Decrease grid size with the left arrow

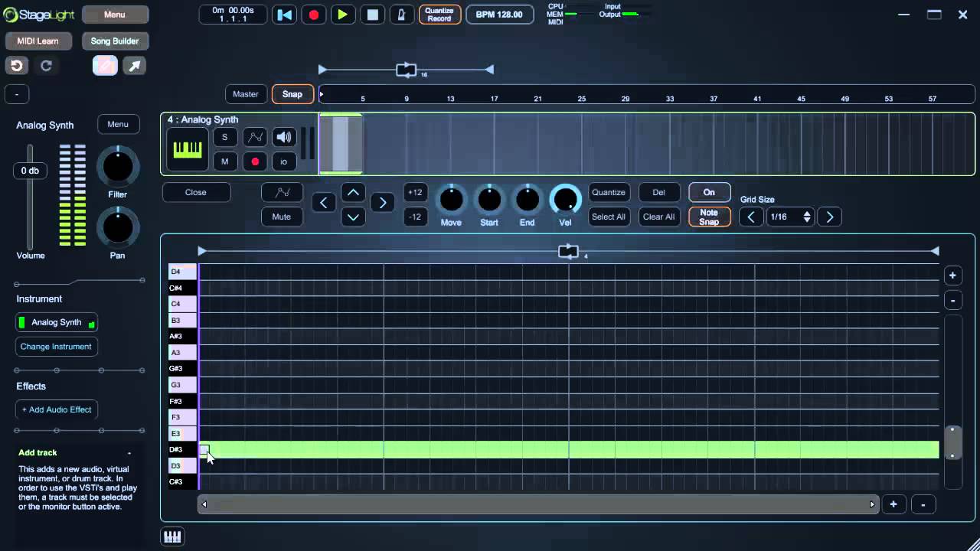[x=751, y=217]
